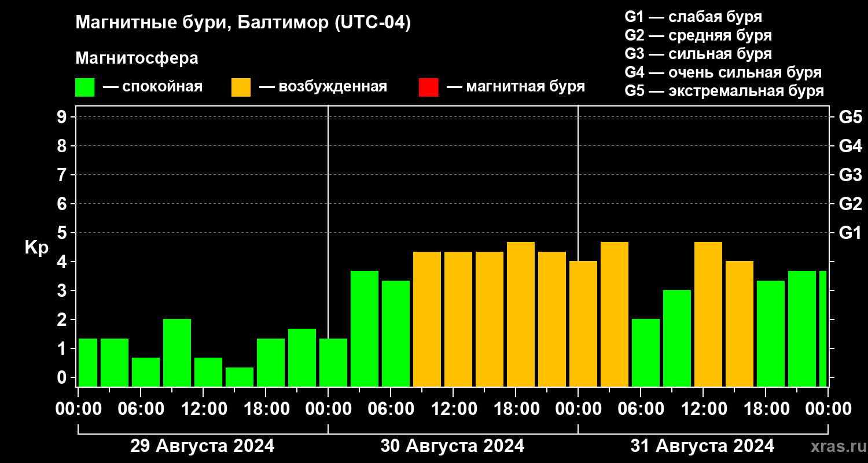Click the '31 Августа 2024' date label
The image size is (868, 463).
[x=703, y=446]
